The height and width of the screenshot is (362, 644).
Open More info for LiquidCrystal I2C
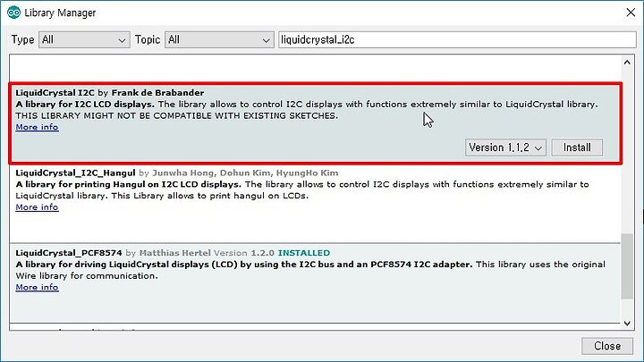pos(37,127)
